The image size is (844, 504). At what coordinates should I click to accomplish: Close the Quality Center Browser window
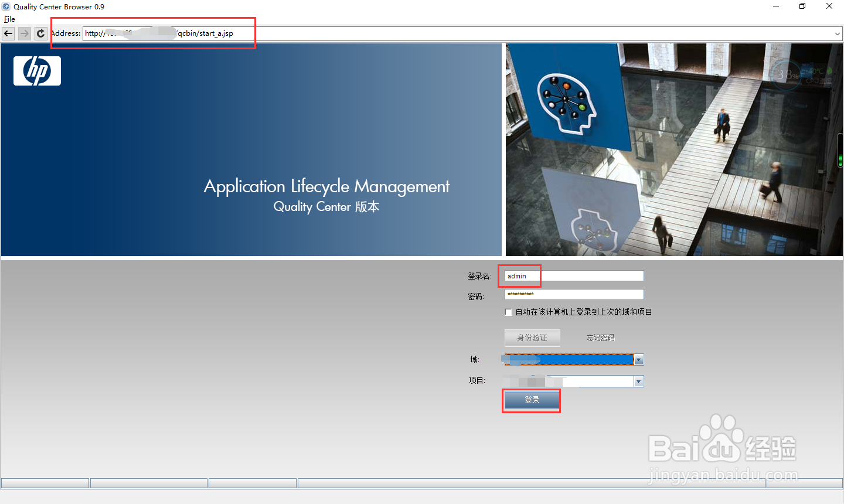[x=829, y=6]
